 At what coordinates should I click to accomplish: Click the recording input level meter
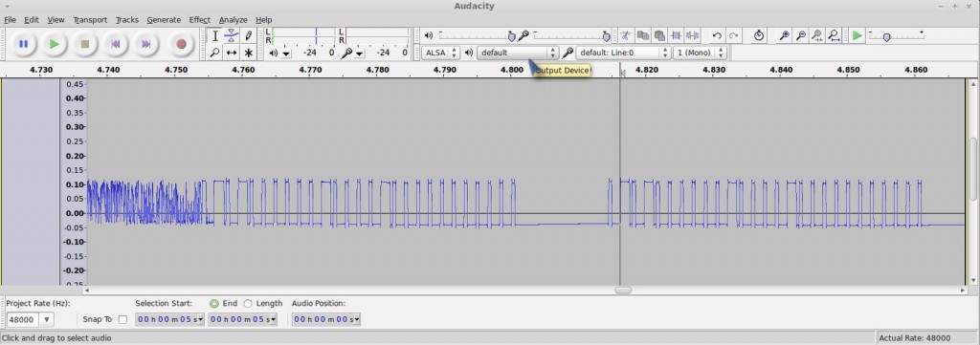coord(374,35)
